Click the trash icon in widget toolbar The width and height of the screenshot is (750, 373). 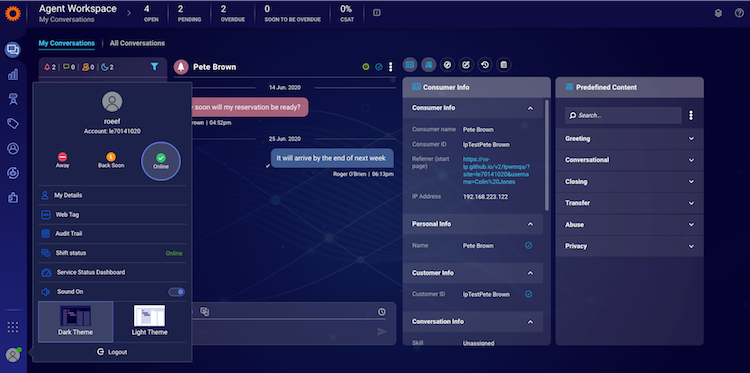click(503, 65)
